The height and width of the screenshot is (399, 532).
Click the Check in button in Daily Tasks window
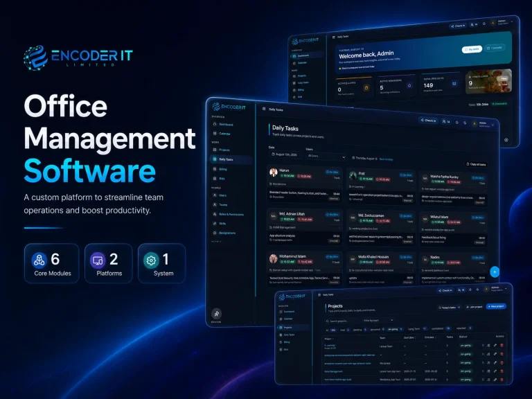click(429, 121)
